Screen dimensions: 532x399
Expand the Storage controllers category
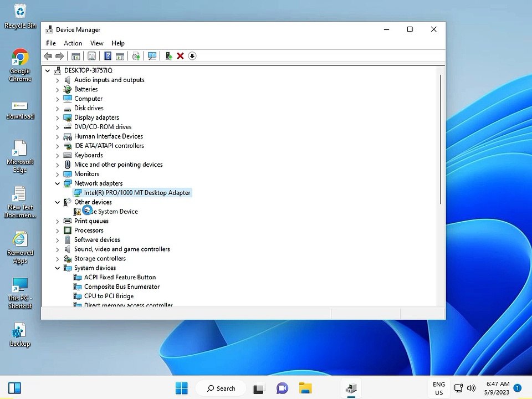57,259
